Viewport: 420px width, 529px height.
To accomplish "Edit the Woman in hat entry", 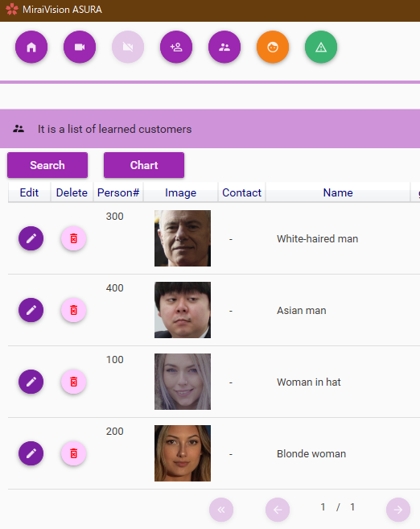I will [31, 382].
